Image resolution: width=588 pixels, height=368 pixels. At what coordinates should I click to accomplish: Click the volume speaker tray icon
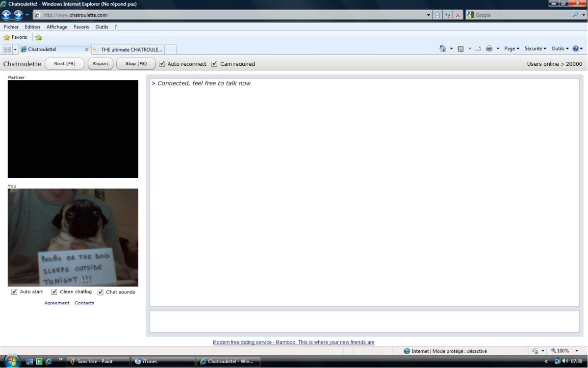tap(565, 361)
